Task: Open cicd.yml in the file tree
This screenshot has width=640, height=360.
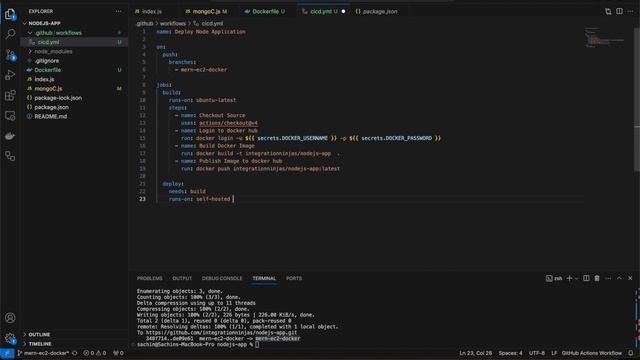Action: (75, 42)
